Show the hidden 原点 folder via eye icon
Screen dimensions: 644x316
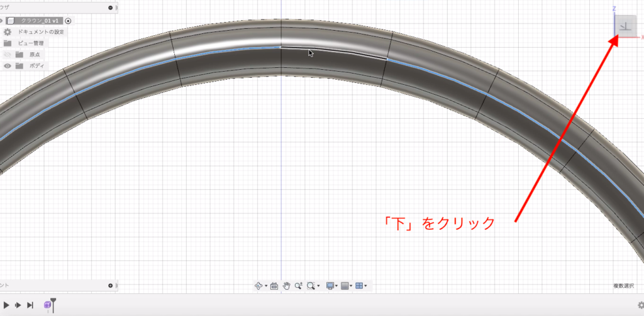click(8, 55)
